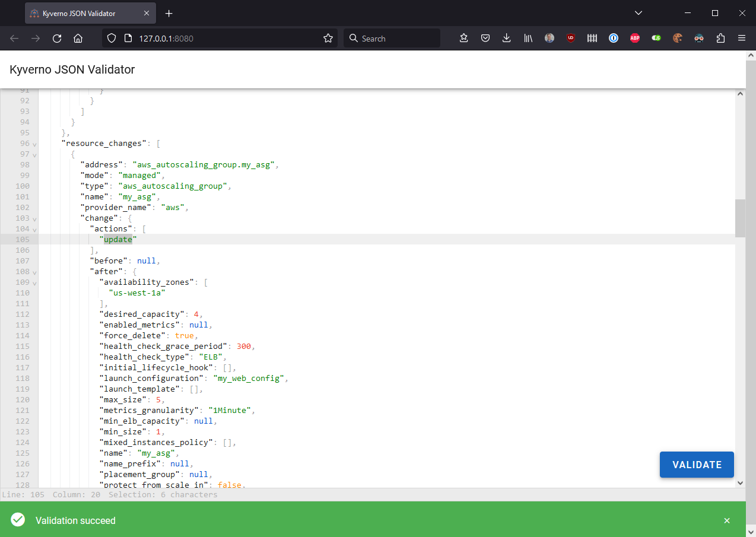The image size is (756, 537).
Task: Click the Firefox Search field
Action: 392,38
